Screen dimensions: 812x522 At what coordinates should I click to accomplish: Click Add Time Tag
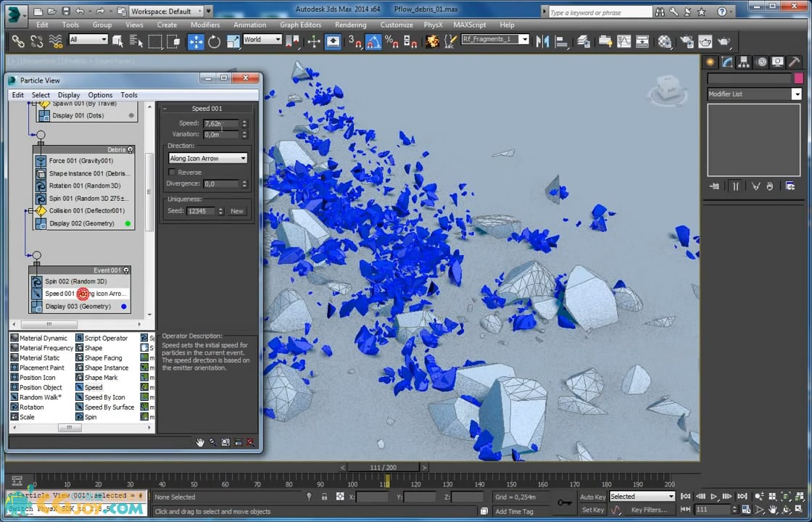pyautogui.click(x=514, y=512)
